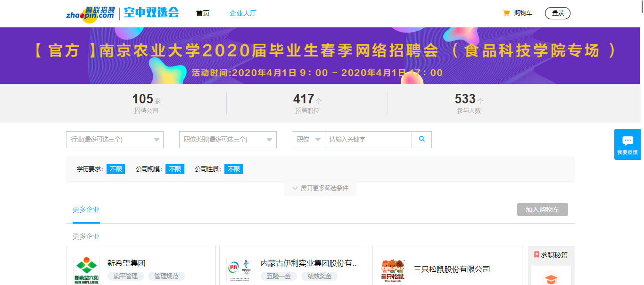Expand 展开更多筛选条件 filter options
The image size is (644, 285).
(320, 188)
